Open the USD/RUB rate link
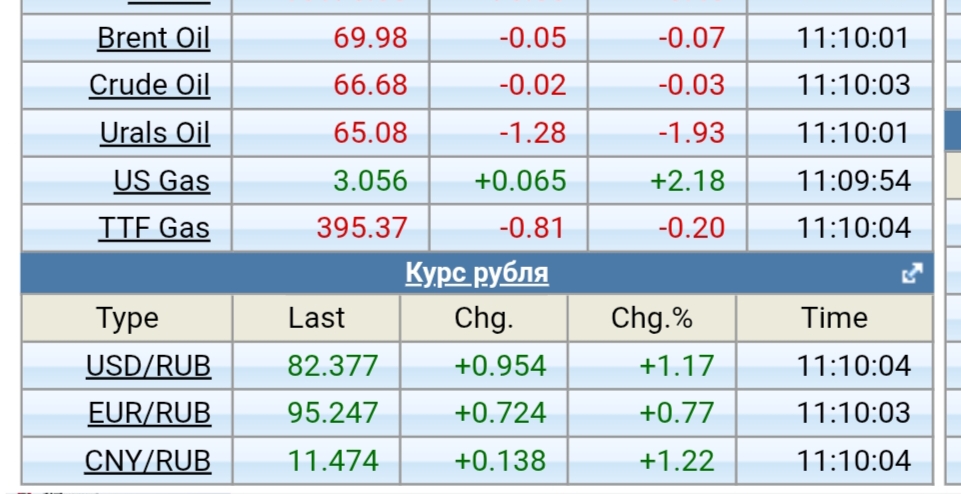 [x=148, y=366]
